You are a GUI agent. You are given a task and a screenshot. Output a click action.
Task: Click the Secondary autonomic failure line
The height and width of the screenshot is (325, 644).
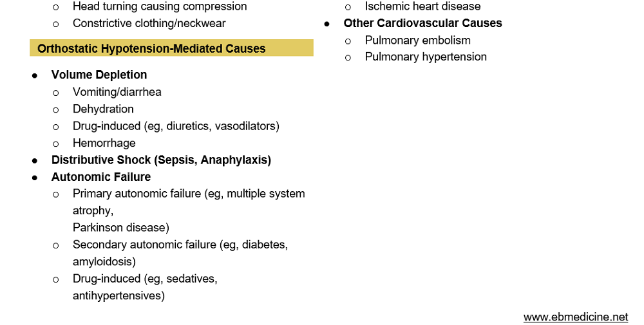(180, 245)
